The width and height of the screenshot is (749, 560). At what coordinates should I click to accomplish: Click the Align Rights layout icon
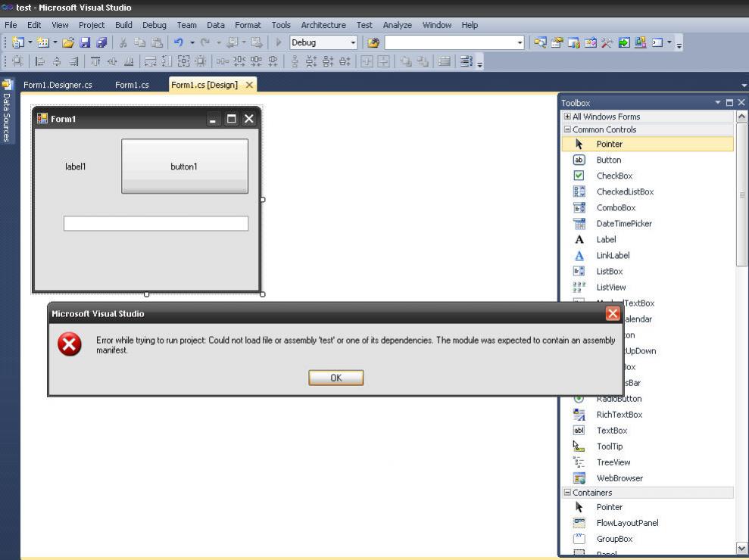click(x=73, y=61)
